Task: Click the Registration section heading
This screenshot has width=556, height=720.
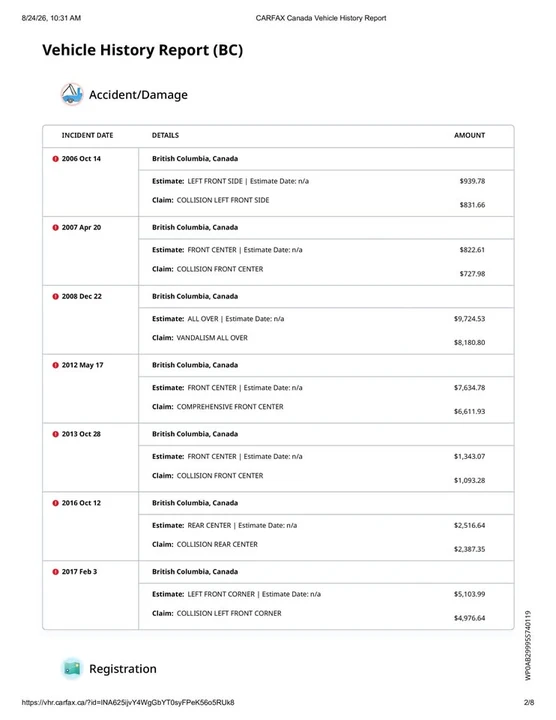Action: [x=123, y=669]
